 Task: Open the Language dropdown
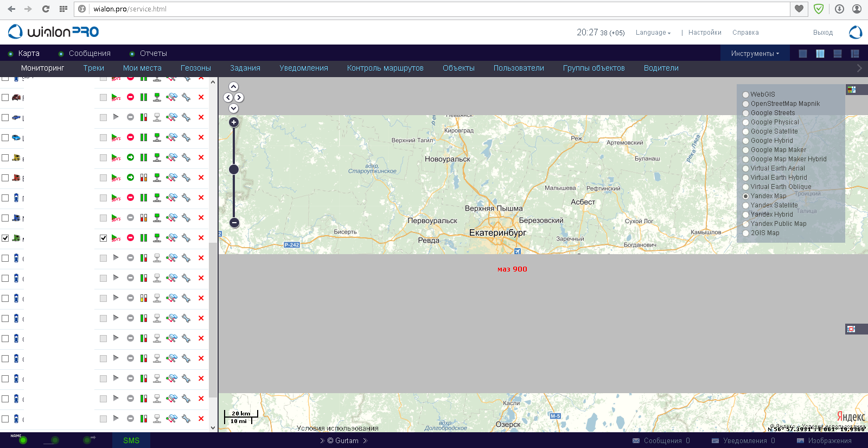[x=653, y=33]
